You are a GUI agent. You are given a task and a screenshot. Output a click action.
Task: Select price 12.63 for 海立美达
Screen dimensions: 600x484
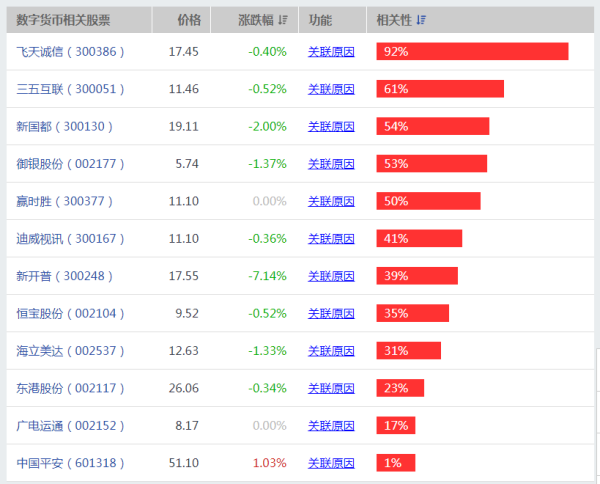click(x=184, y=350)
